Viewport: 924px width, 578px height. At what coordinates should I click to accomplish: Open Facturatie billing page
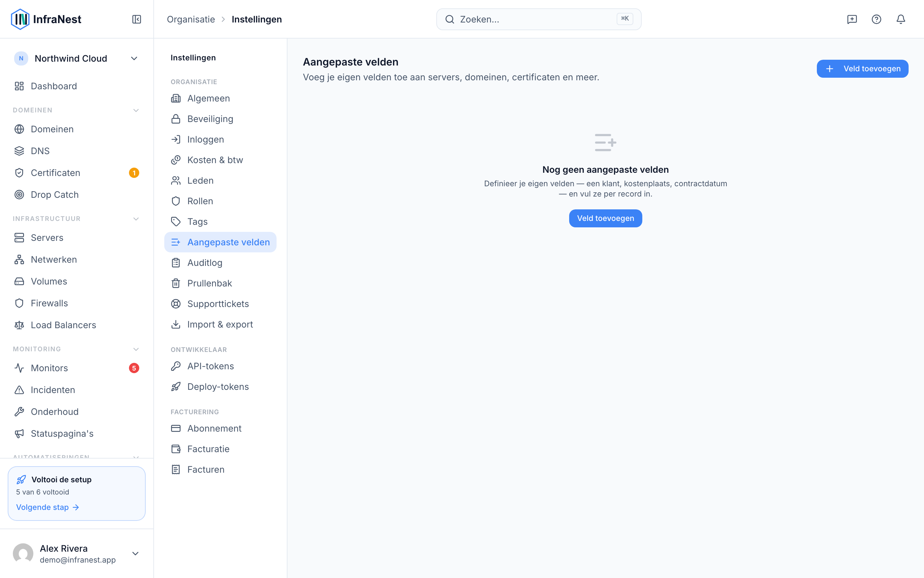point(220,449)
